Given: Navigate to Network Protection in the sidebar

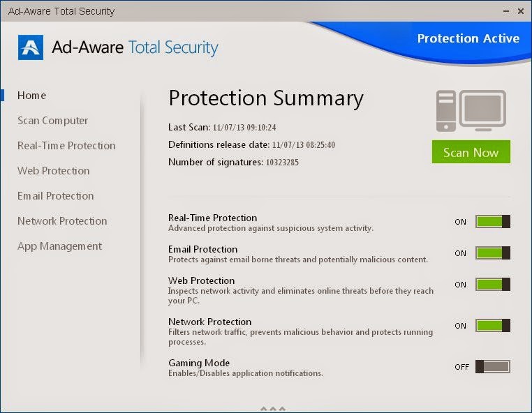Looking at the screenshot, I should [x=62, y=221].
